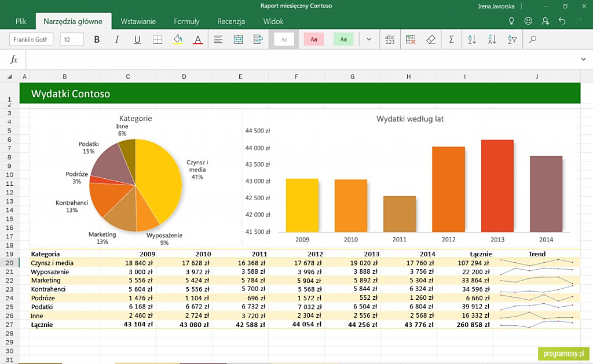593x364 pixels.
Task: Share workbook with person icon
Action: point(545,21)
